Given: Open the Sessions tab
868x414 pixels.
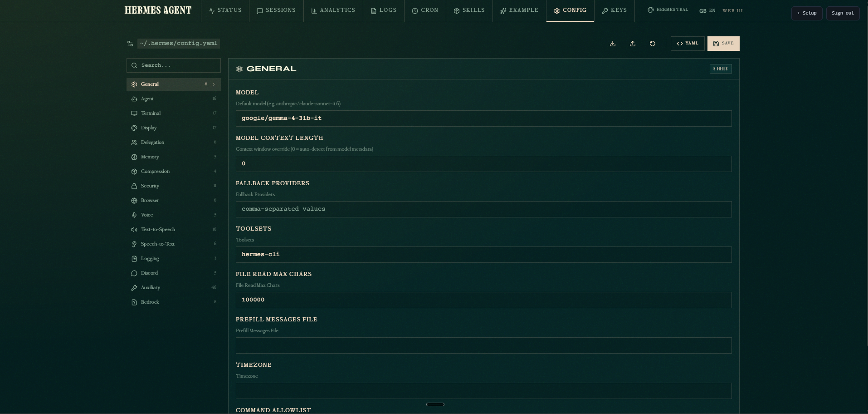Looking at the screenshot, I should coord(276,10).
